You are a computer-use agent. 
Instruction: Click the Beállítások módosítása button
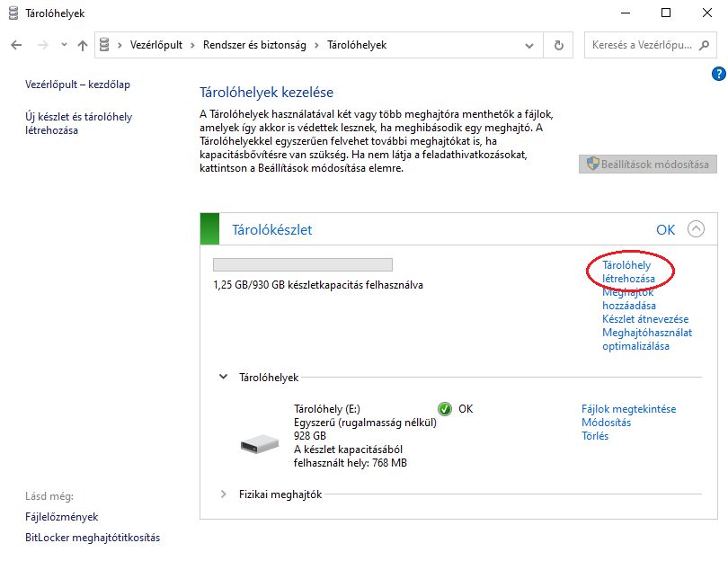648,164
